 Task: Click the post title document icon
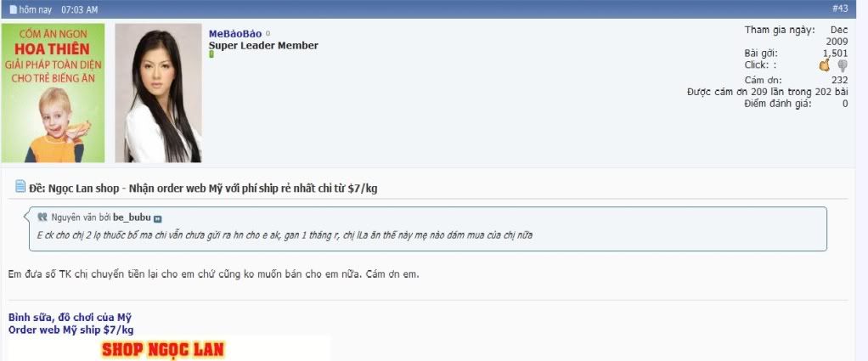[20, 187]
